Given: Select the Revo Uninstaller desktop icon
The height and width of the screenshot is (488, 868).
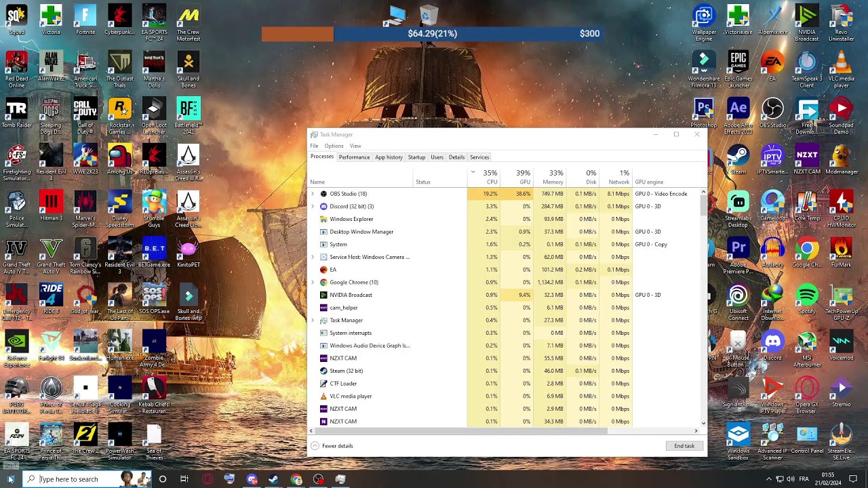Looking at the screenshot, I should point(842,22).
